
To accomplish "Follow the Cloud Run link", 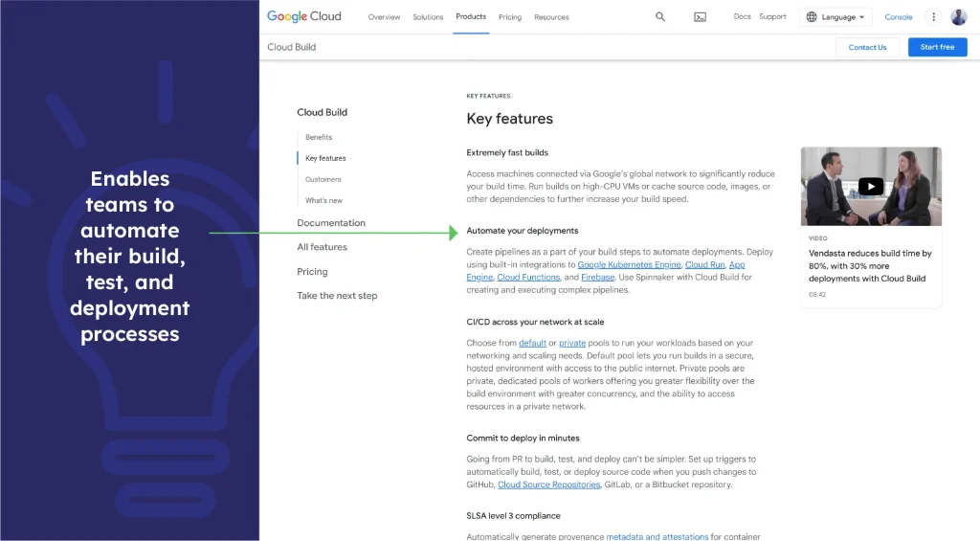I will [705, 264].
